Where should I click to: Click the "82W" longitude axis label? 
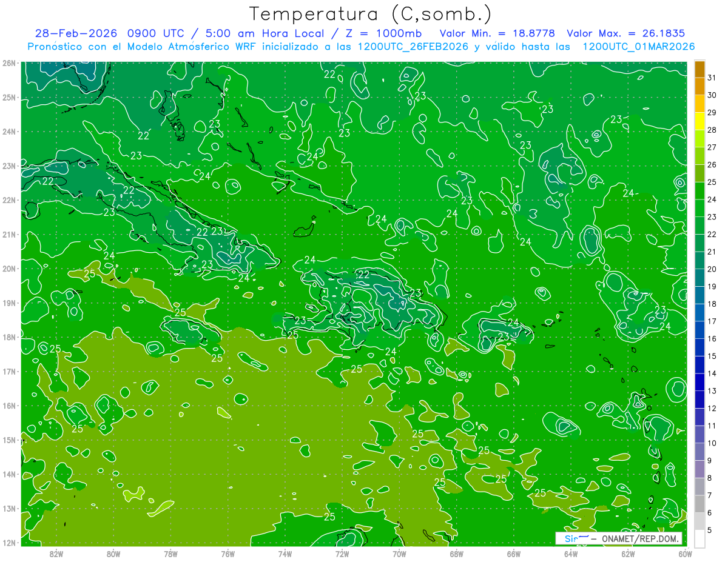tap(56, 554)
